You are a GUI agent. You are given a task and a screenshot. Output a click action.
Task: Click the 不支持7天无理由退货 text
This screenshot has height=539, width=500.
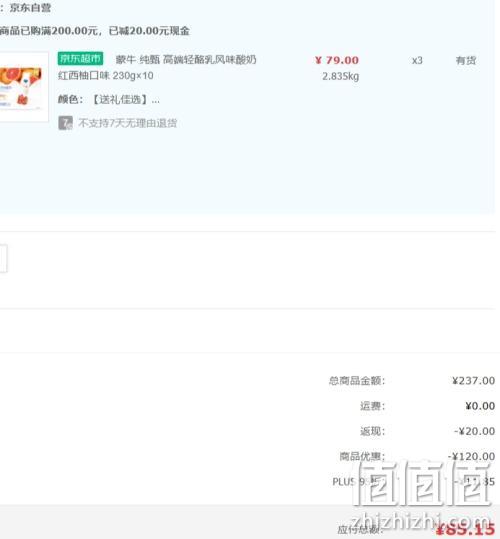tap(127, 123)
